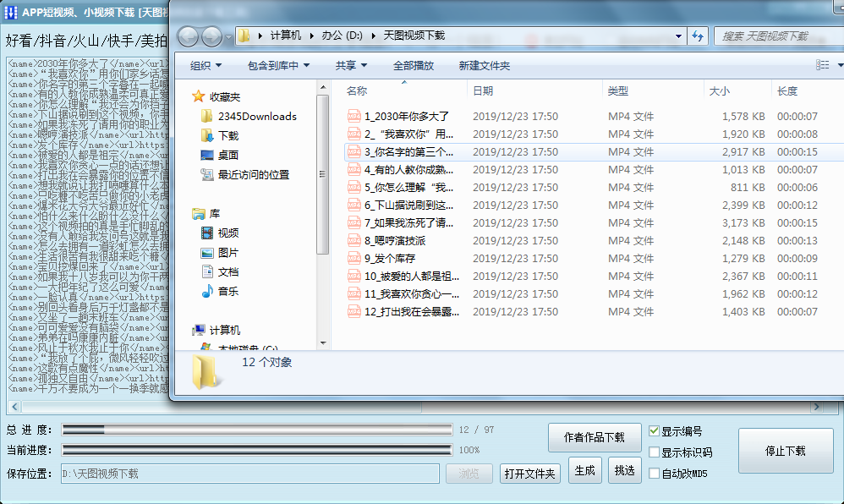844x504 pixels.
Task: Select MP4 icon of 2_"我喜欢你"用...
Action: pyautogui.click(x=353, y=134)
